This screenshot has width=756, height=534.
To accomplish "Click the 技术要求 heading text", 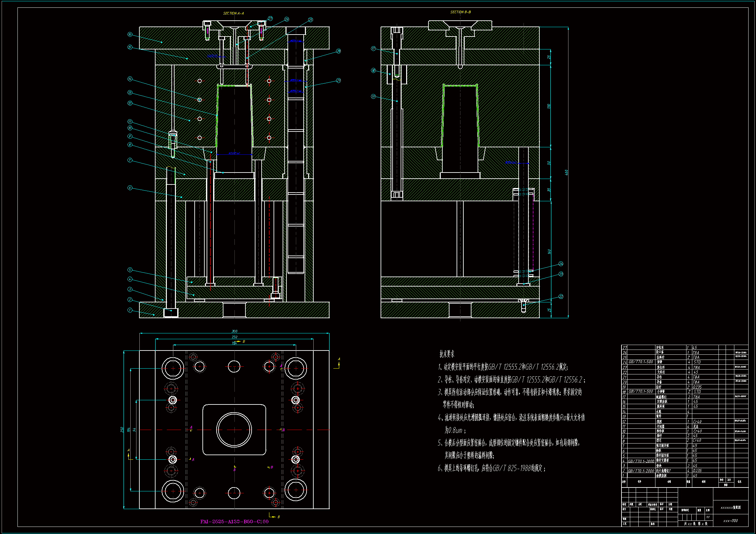I will coord(447,354).
